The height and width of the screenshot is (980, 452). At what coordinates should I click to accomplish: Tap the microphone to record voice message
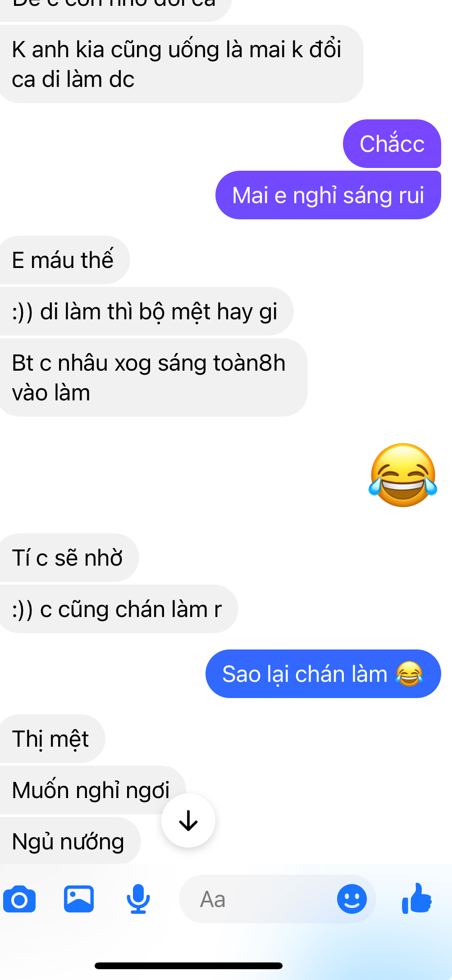point(138,899)
